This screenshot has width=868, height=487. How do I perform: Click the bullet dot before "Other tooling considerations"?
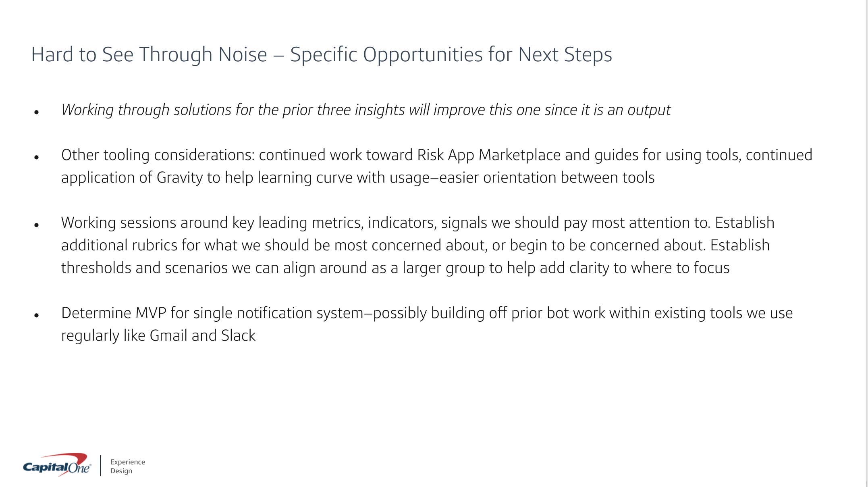[x=37, y=157]
